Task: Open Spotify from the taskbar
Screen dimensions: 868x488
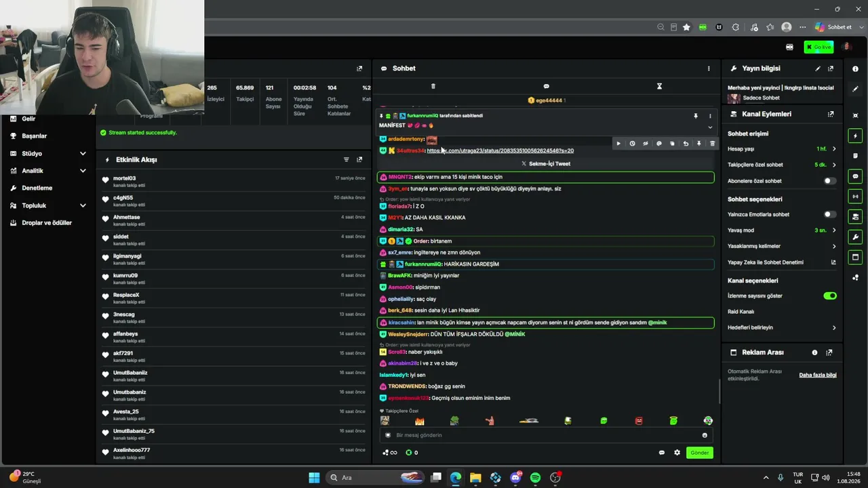Action: pos(535,478)
